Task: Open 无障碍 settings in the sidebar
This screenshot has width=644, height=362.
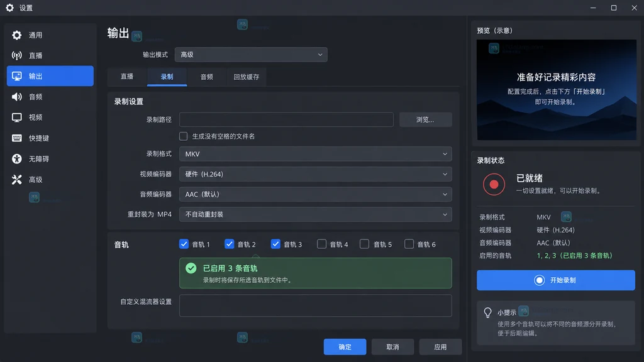Action: [x=50, y=159]
